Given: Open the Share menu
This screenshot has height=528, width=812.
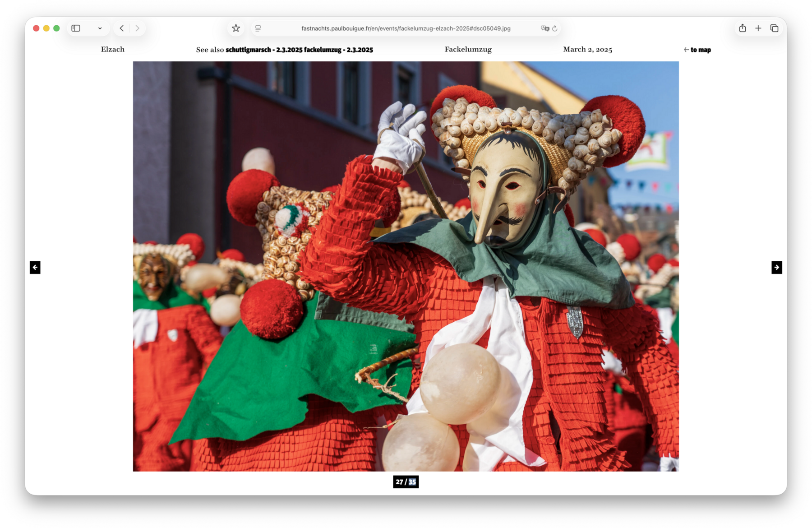Looking at the screenshot, I should pyautogui.click(x=743, y=28).
